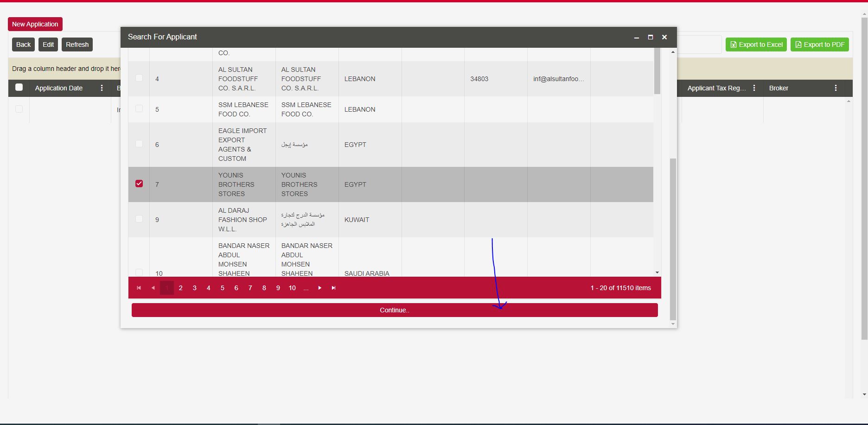Toggle select-all checkbox in grid header
This screenshot has height=425, width=868.
[x=19, y=87]
